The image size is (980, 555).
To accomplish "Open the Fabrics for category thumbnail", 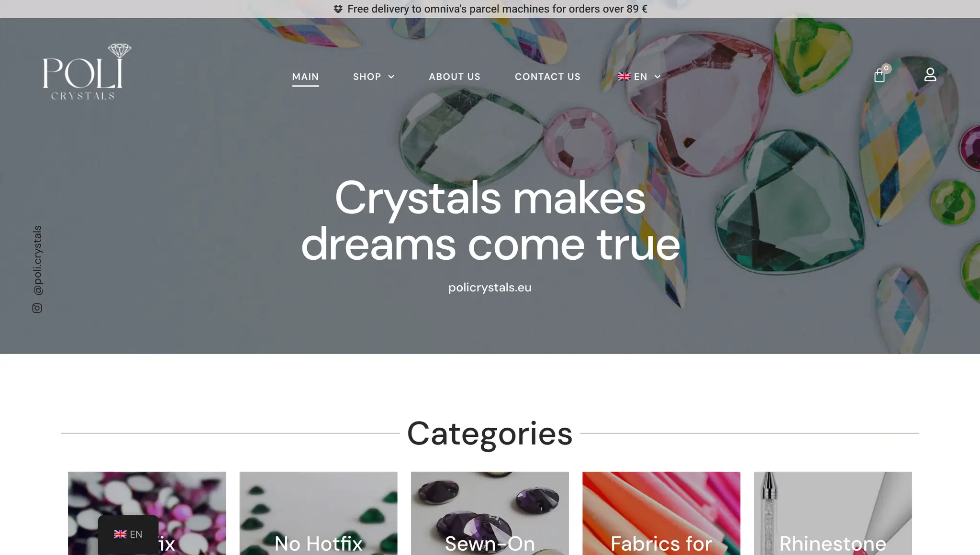I will click(661, 513).
